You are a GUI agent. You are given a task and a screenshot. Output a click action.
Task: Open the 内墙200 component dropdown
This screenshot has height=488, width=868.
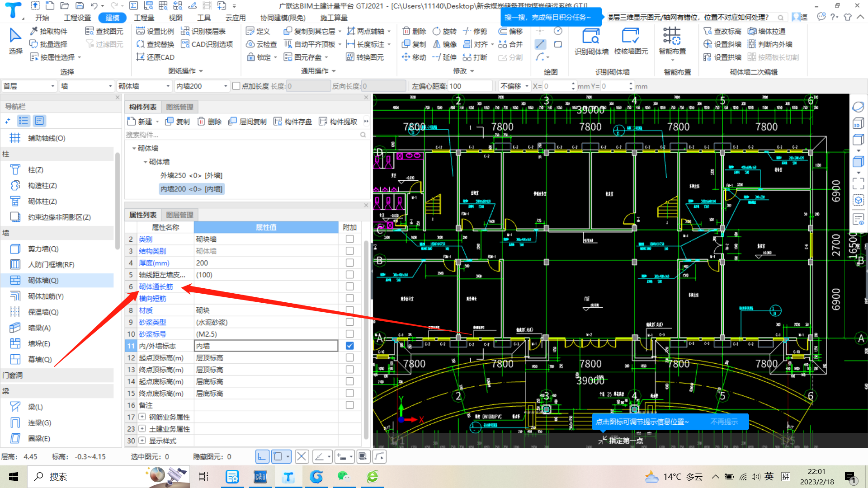coord(202,86)
